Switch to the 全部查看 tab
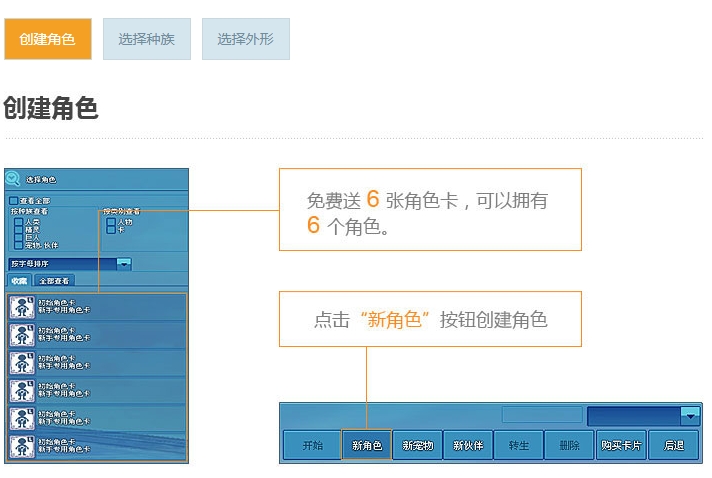 (54, 281)
